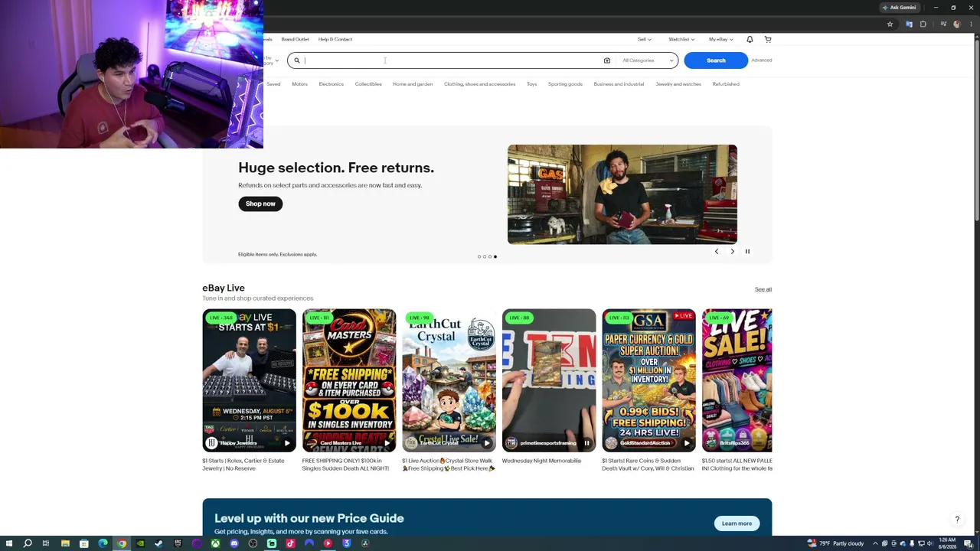Expand the Watchlist dropdown
This screenshot has width=980, height=551.
(681, 39)
